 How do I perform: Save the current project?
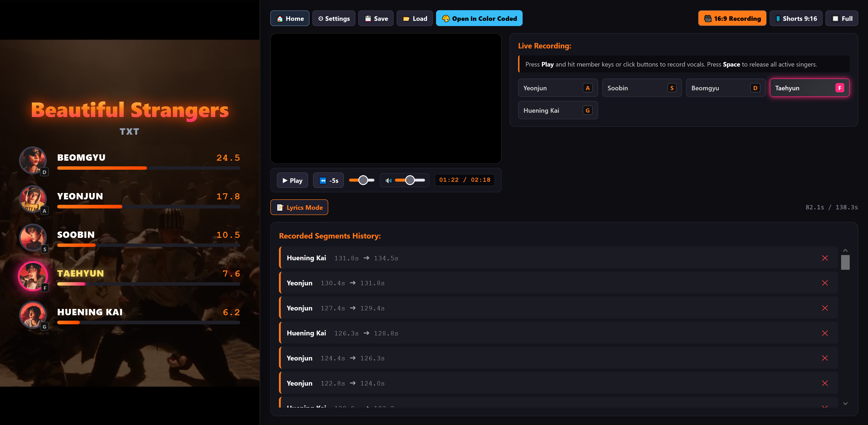point(376,19)
